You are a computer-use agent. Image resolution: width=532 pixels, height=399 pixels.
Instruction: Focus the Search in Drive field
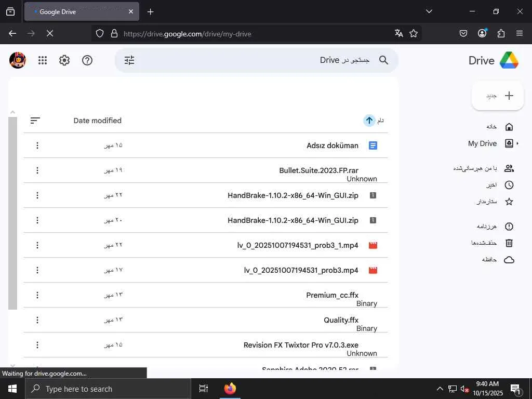257,60
